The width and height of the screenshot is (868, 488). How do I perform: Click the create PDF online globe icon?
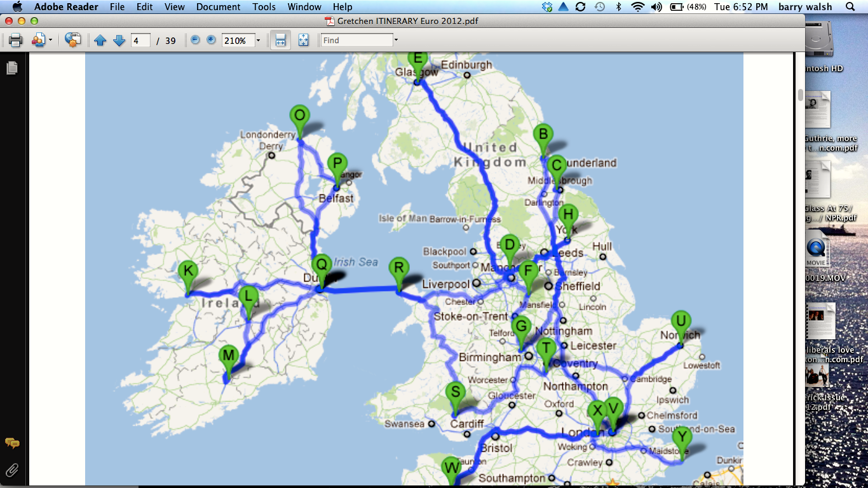click(73, 40)
